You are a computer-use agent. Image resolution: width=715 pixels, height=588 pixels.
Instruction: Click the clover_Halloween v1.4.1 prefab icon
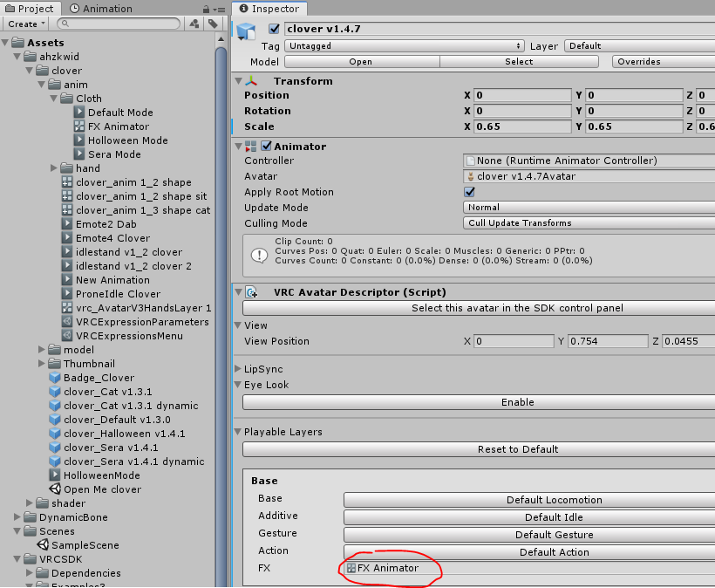(55, 434)
